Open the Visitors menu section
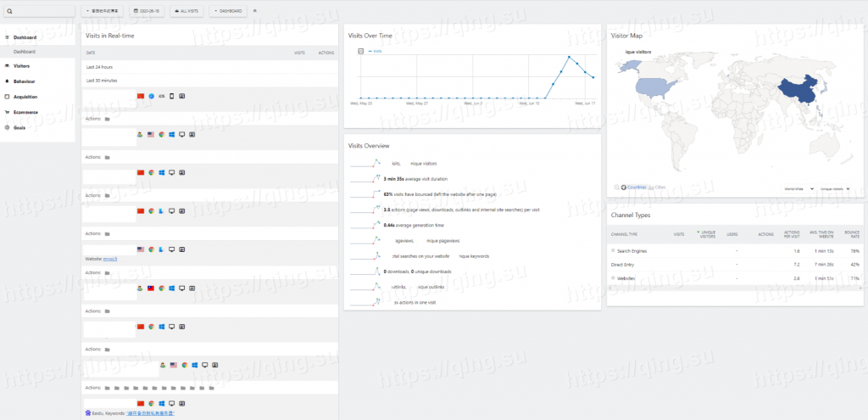 click(x=21, y=65)
